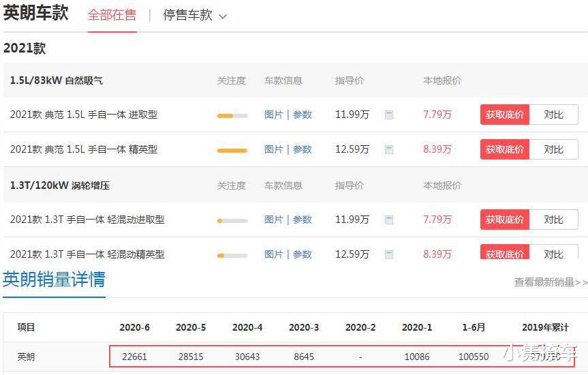Click the 2020-2 column header
This screenshot has height=375, width=588.
tap(360, 327)
